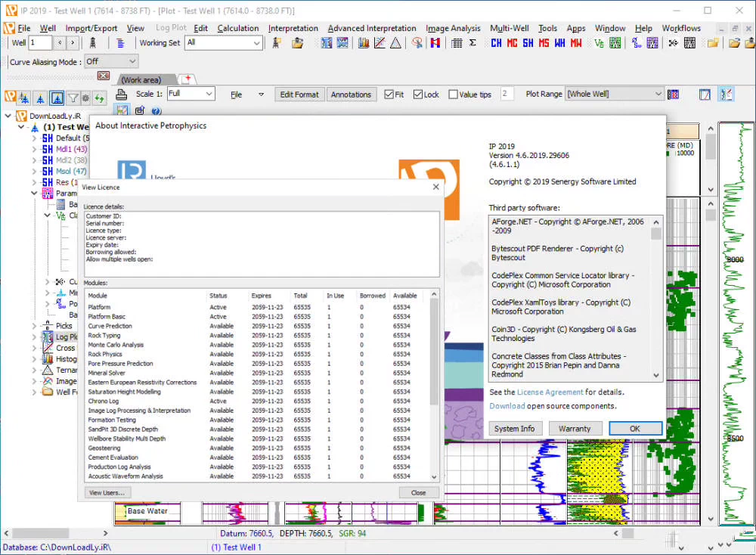This screenshot has width=756, height=555.
Task: Click the View Users... button
Action: click(x=107, y=493)
